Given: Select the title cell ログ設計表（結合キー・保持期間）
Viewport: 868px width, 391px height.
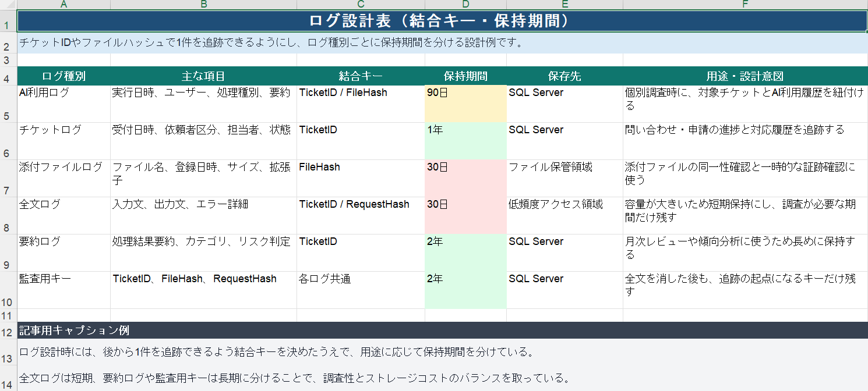Looking at the screenshot, I should [442, 21].
